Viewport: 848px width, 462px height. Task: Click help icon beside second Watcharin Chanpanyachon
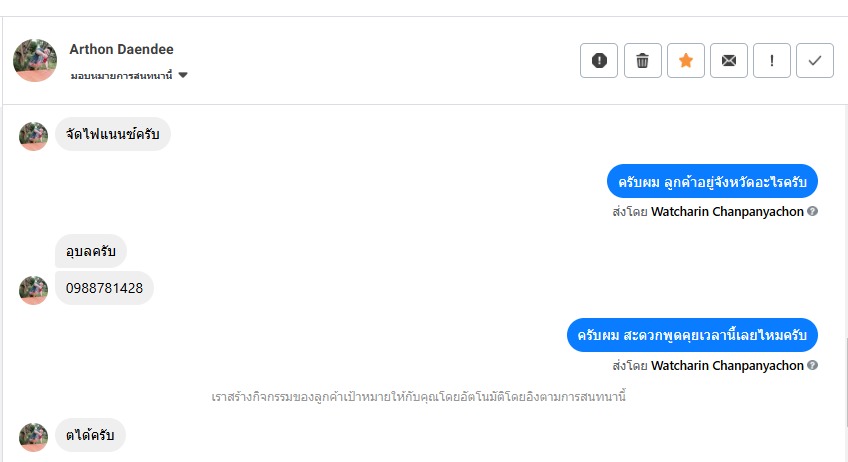point(813,366)
